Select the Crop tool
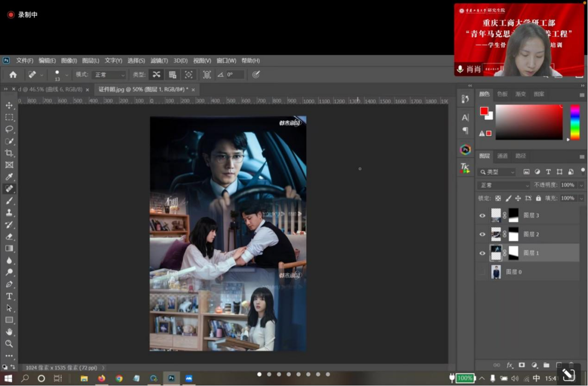The height and width of the screenshot is (386, 588). (x=9, y=153)
